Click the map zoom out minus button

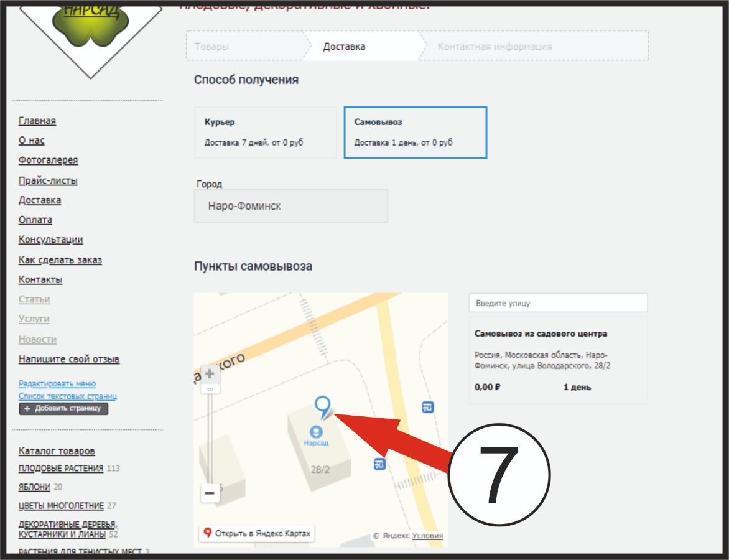click(210, 493)
